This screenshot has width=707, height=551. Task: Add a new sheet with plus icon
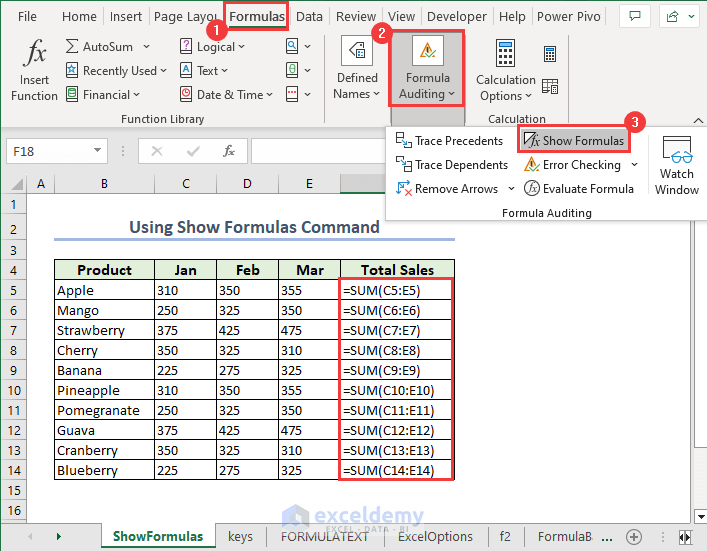click(634, 537)
